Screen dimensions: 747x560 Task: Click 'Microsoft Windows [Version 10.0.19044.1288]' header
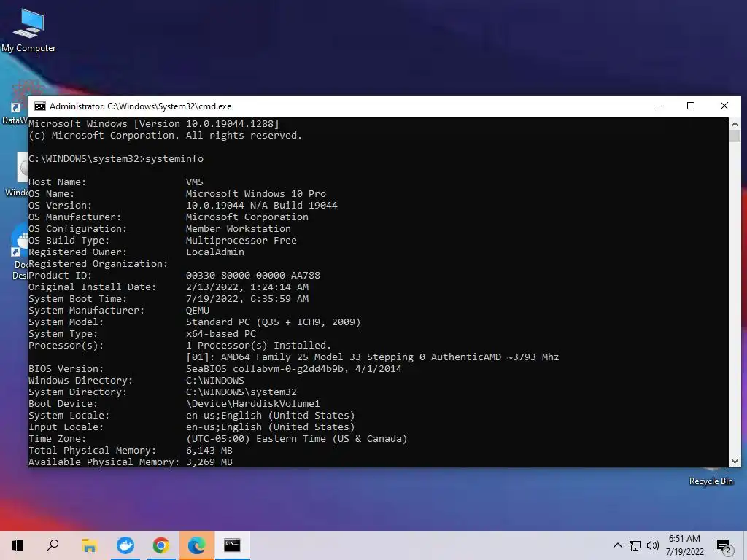154,124
